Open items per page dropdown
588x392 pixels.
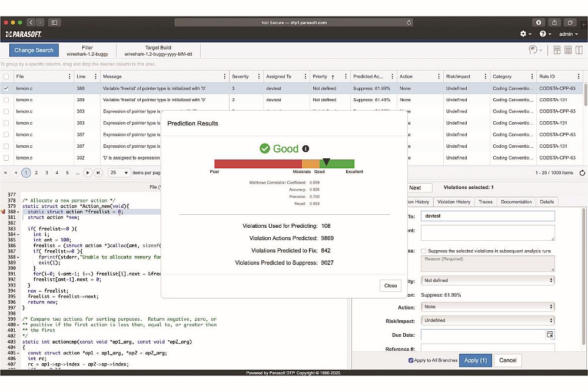point(119,172)
